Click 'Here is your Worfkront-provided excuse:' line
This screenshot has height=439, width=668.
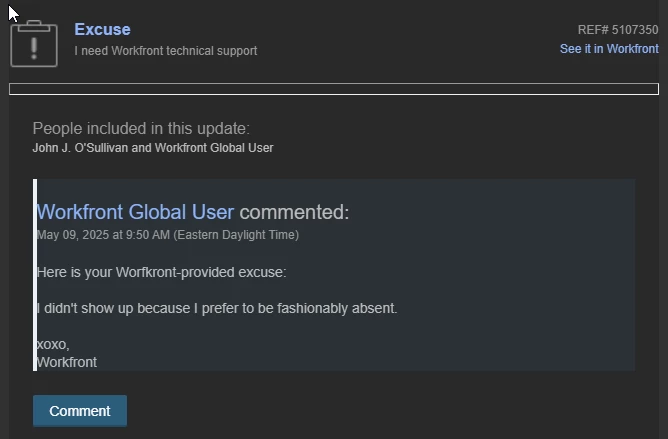(161, 272)
